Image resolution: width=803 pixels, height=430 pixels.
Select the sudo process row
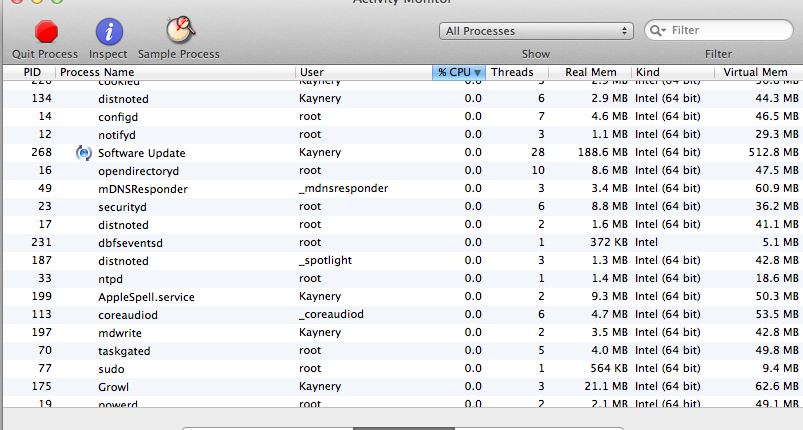[403, 369]
